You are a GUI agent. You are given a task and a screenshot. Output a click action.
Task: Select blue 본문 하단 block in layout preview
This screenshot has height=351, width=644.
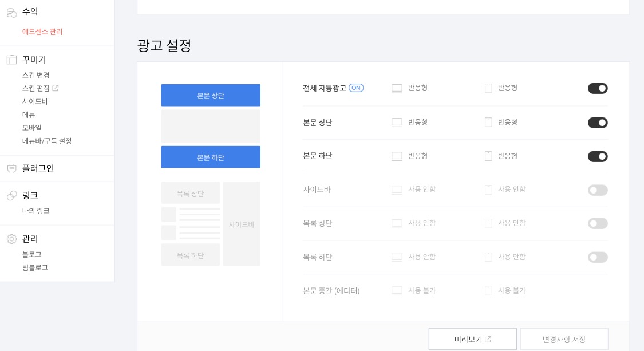click(211, 157)
